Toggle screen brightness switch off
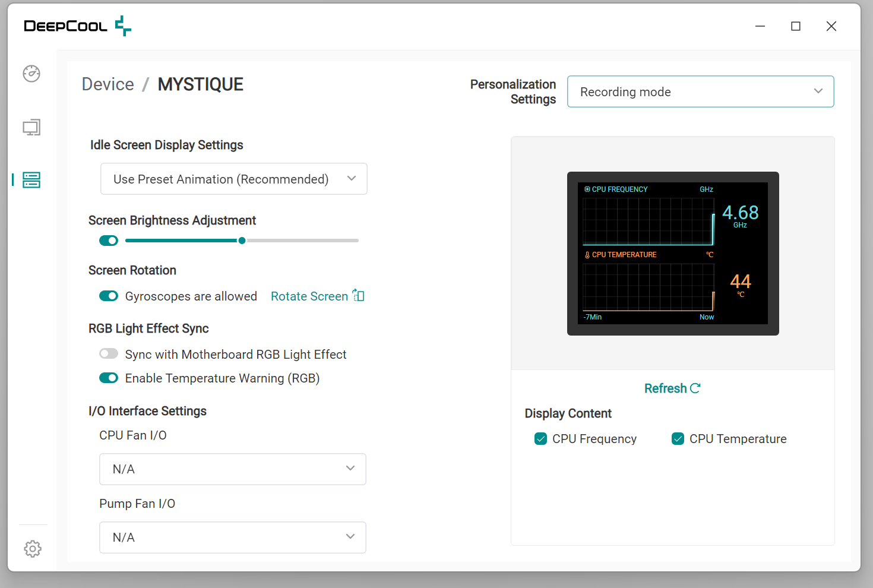Viewport: 873px width, 588px height. [x=109, y=241]
